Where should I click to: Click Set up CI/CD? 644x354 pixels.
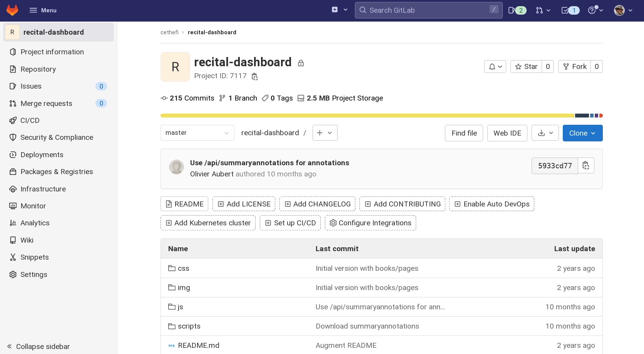[290, 223]
